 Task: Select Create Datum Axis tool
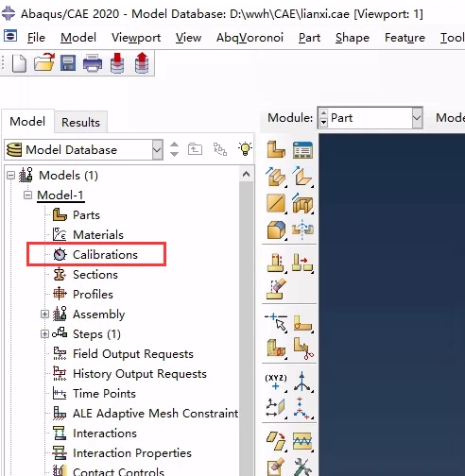(x=302, y=382)
